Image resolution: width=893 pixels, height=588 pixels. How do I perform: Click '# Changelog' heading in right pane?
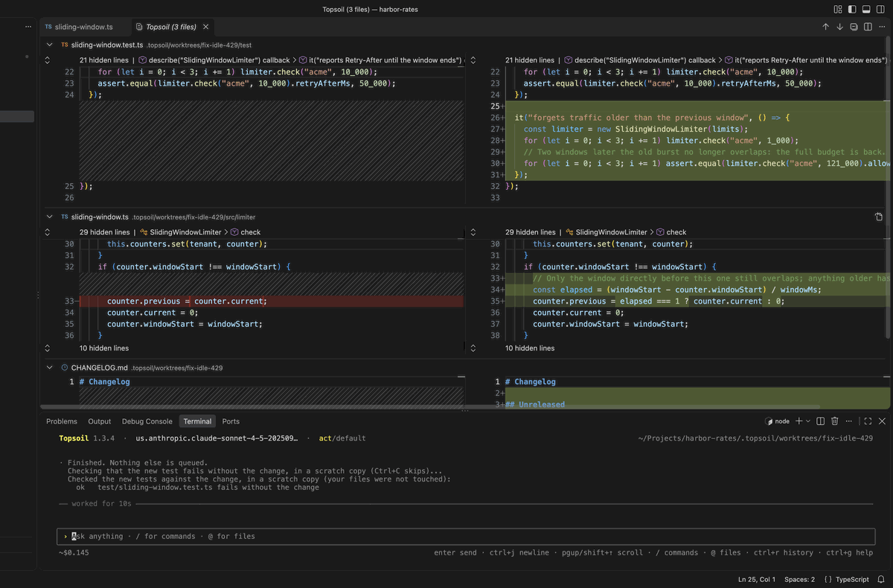tap(530, 382)
